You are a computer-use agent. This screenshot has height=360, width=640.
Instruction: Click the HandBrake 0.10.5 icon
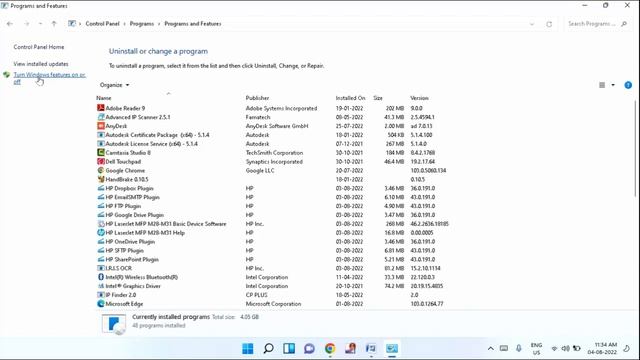click(100, 179)
